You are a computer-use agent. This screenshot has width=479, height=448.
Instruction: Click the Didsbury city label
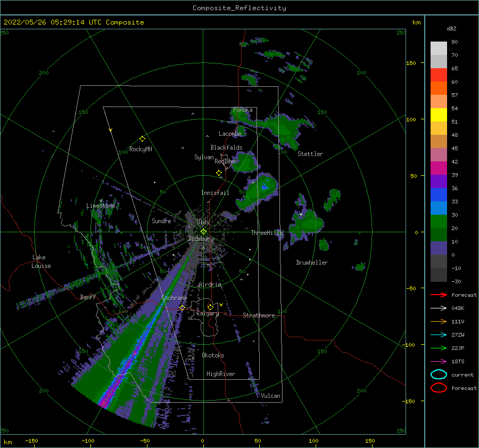point(201,239)
